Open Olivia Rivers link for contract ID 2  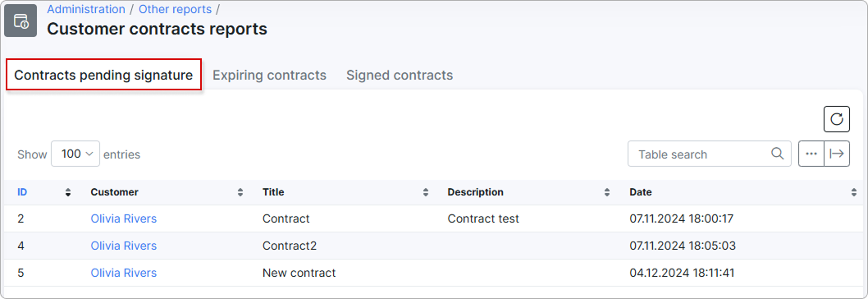(x=123, y=218)
